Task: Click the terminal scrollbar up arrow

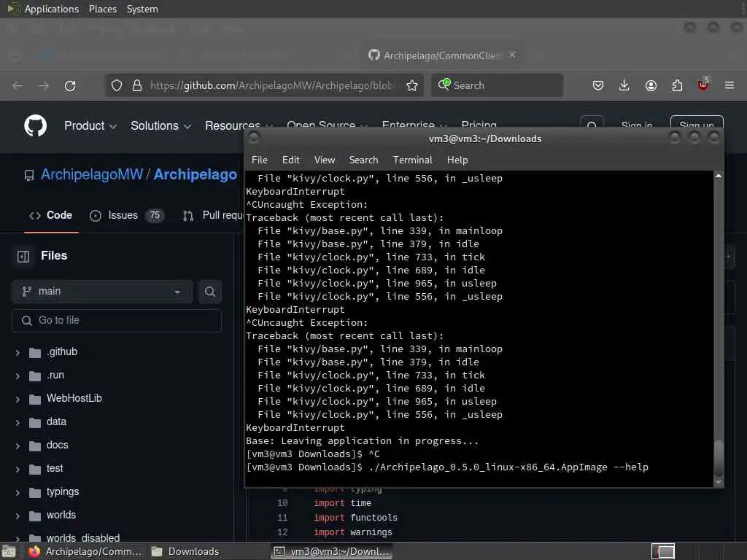Action: 719,176
